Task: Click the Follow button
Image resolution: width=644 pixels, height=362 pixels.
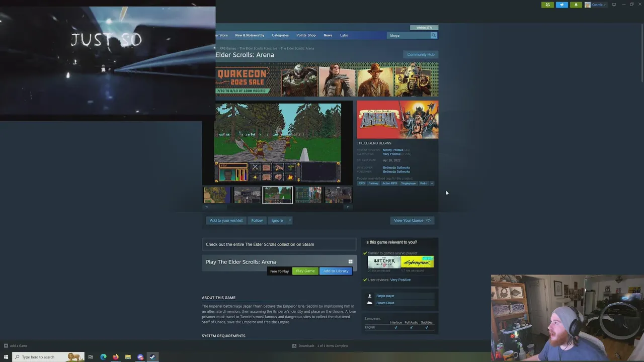Action: (257, 220)
